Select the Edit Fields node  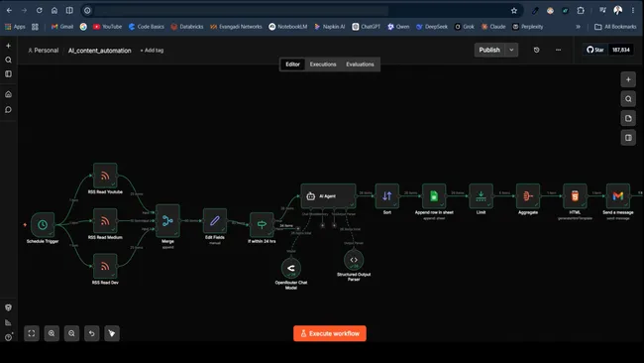tap(215, 221)
